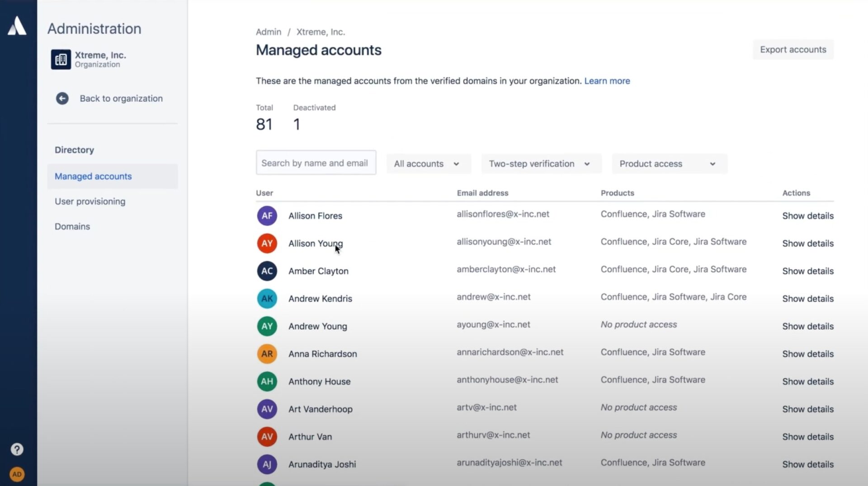Click the name Arunaditya Joshi
868x486 pixels.
tap(322, 464)
